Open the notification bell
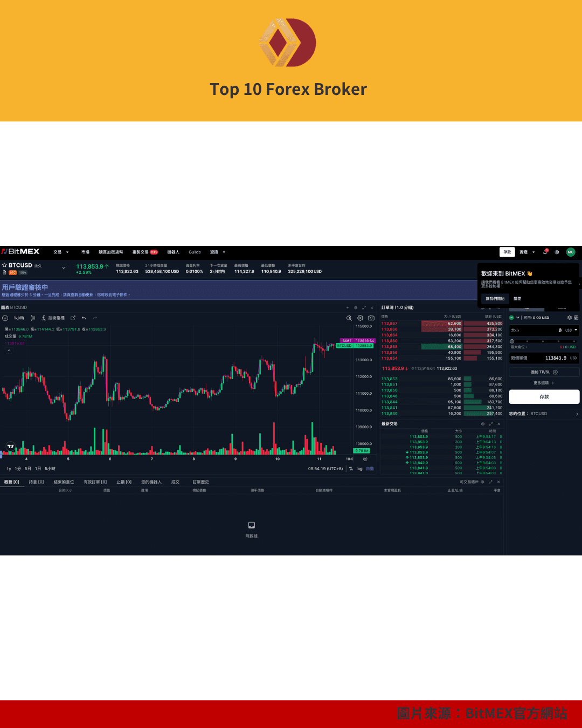 pos(546,252)
